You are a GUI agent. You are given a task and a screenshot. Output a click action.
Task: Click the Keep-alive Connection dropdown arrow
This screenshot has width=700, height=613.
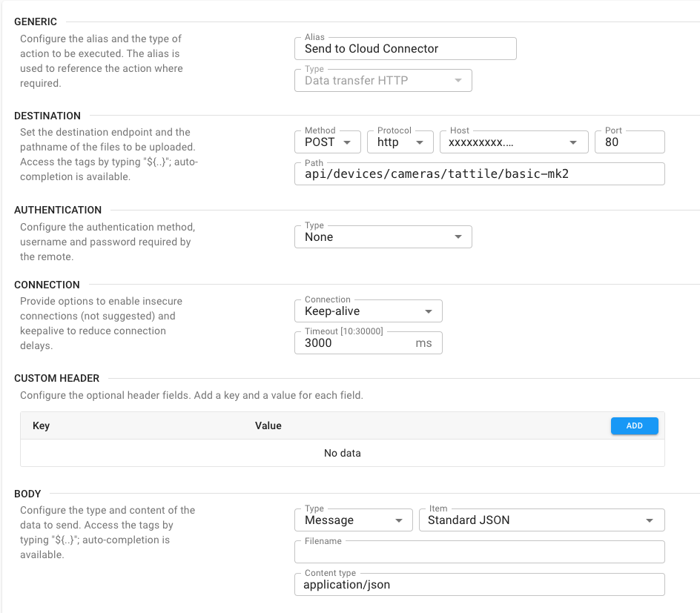429,312
